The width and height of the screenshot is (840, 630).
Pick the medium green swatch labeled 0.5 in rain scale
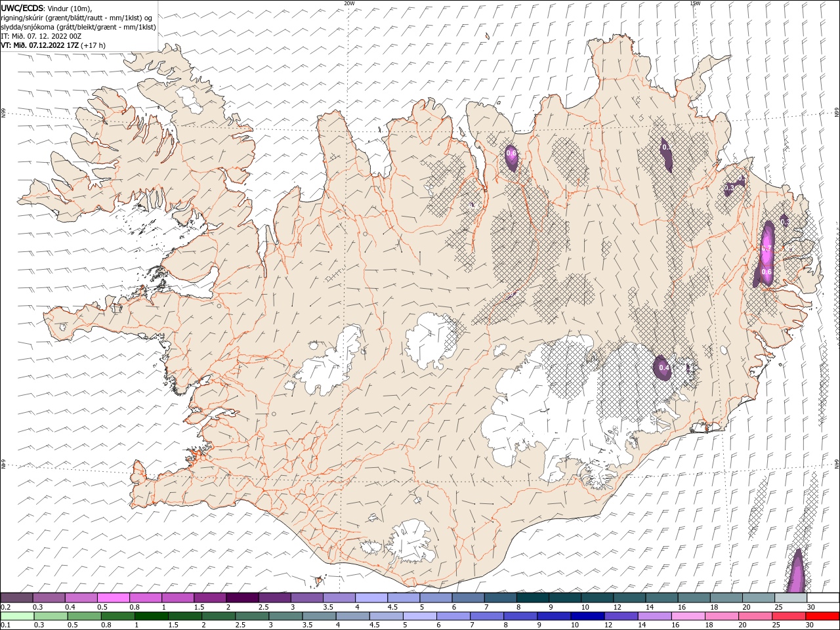pyautogui.click(x=85, y=616)
